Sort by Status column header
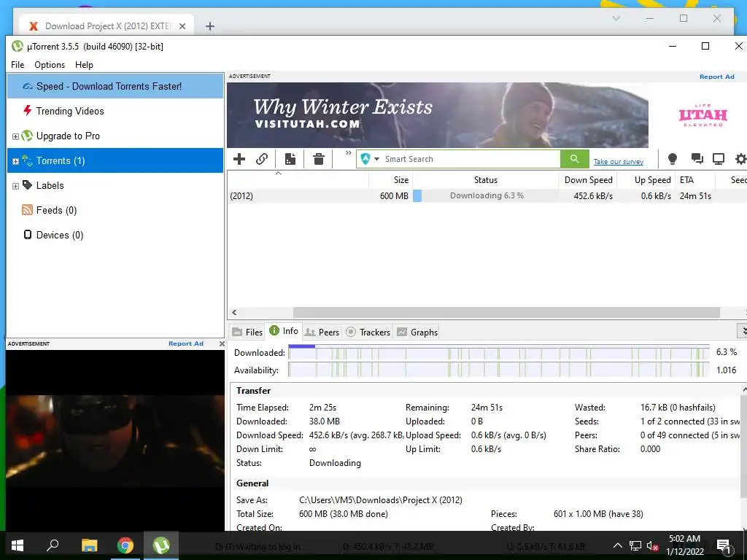This screenshot has height=560, width=747. point(485,180)
